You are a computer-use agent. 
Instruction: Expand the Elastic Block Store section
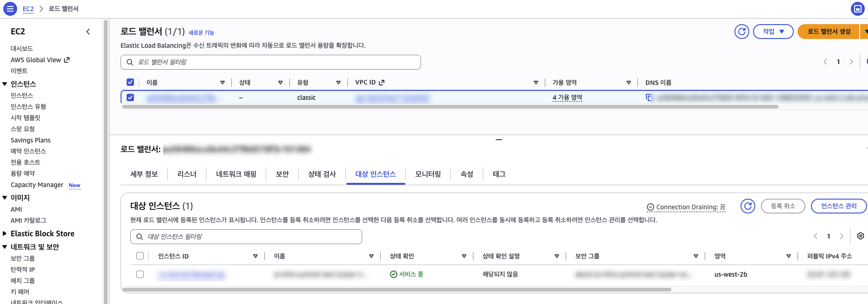(x=5, y=233)
